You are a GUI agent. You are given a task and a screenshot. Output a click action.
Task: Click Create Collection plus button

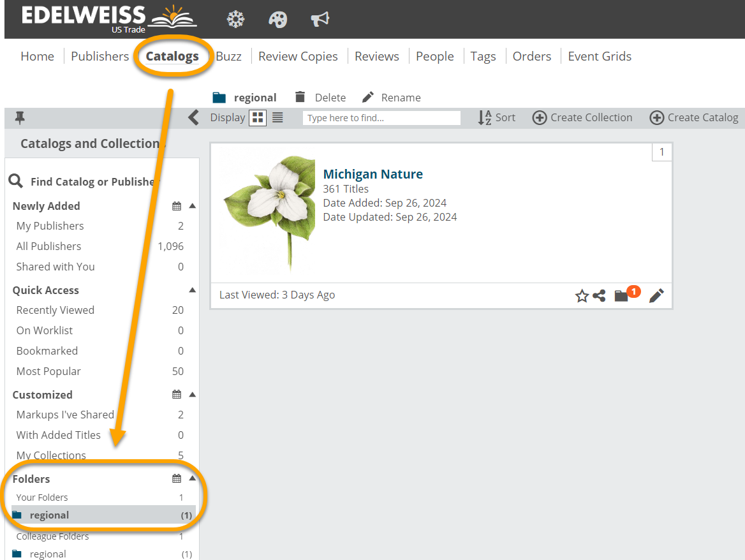(x=582, y=118)
